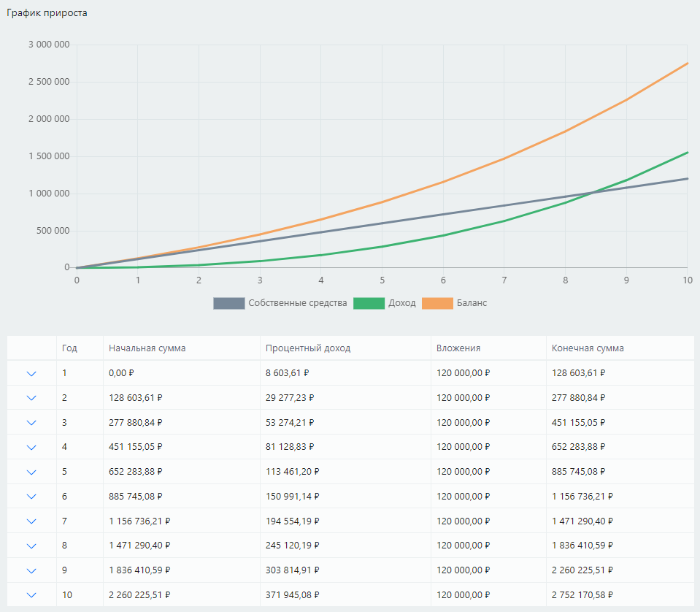The width and height of the screenshot is (700, 612).
Task: Click the 1 156 736,21 ₽ final amount in year 6
Action: [x=582, y=497]
